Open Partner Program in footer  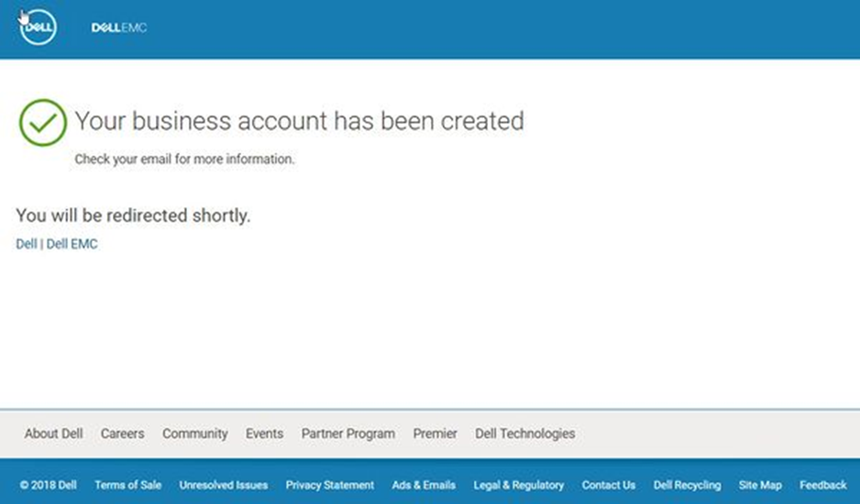pos(348,433)
